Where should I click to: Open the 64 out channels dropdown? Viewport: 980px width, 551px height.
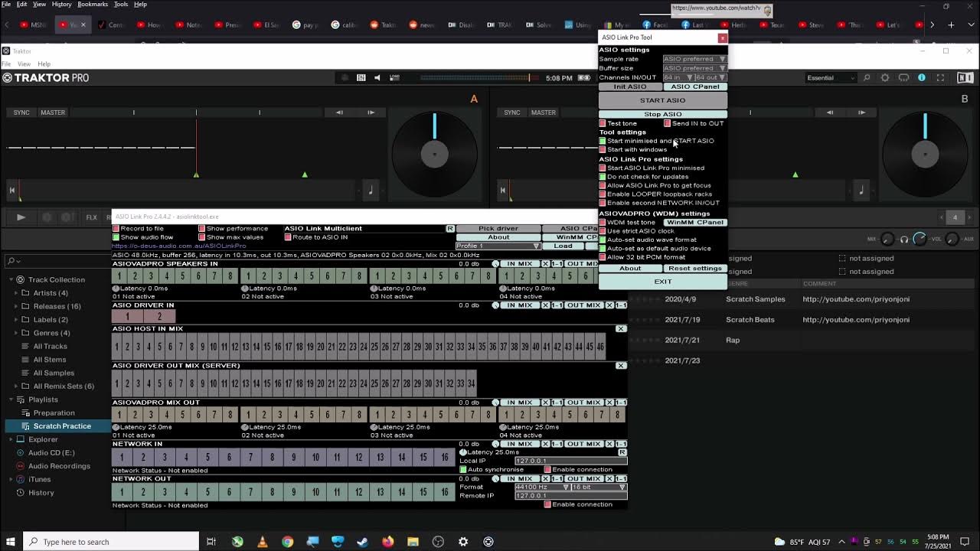pyautogui.click(x=710, y=77)
